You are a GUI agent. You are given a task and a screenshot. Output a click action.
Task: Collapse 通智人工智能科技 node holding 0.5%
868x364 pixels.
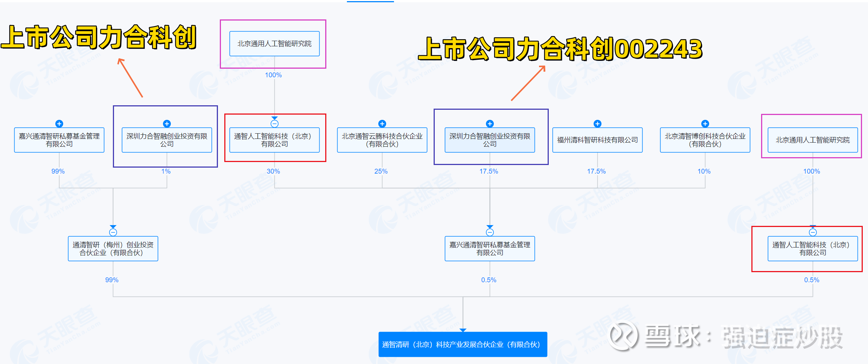[x=813, y=232]
